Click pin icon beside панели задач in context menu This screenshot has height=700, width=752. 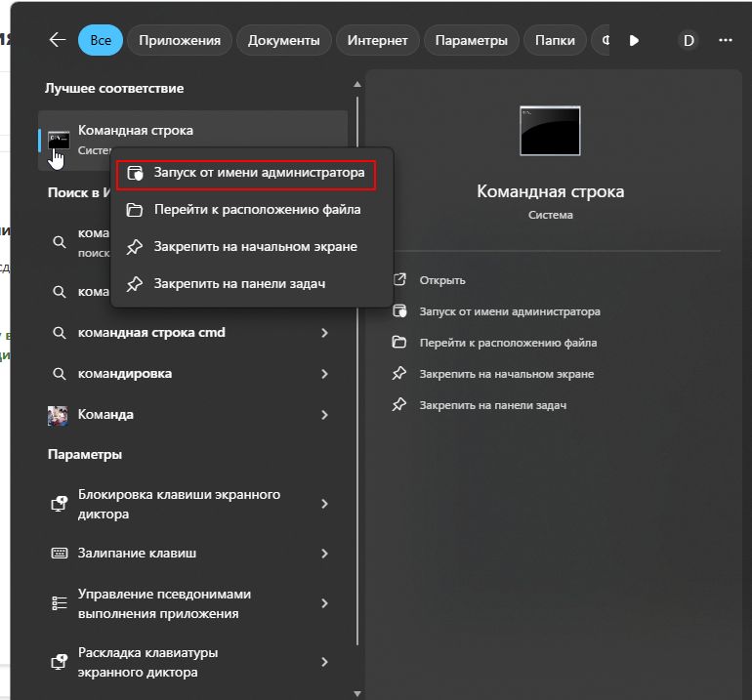(135, 284)
